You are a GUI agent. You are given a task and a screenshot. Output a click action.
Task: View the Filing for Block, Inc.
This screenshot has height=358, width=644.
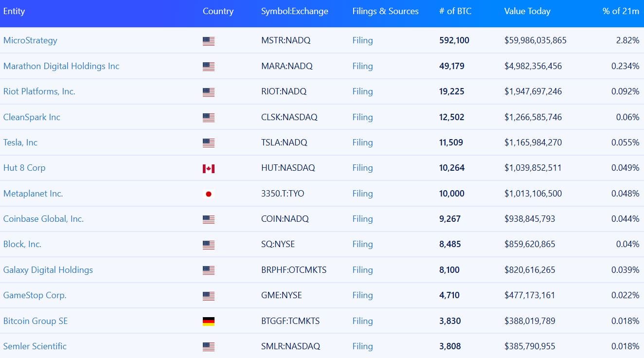click(x=362, y=244)
